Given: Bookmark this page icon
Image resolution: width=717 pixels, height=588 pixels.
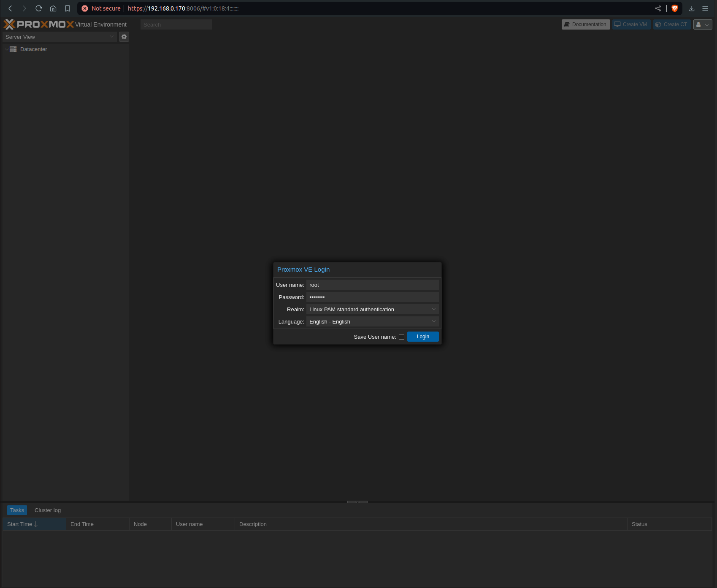Looking at the screenshot, I should (x=68, y=8).
